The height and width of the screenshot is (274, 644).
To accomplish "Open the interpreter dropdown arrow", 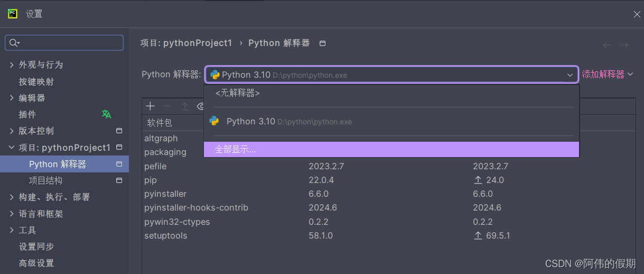I will click(570, 75).
